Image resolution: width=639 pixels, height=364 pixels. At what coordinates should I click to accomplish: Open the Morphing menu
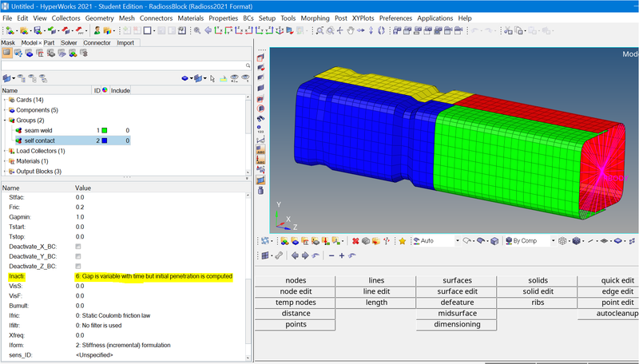point(315,18)
